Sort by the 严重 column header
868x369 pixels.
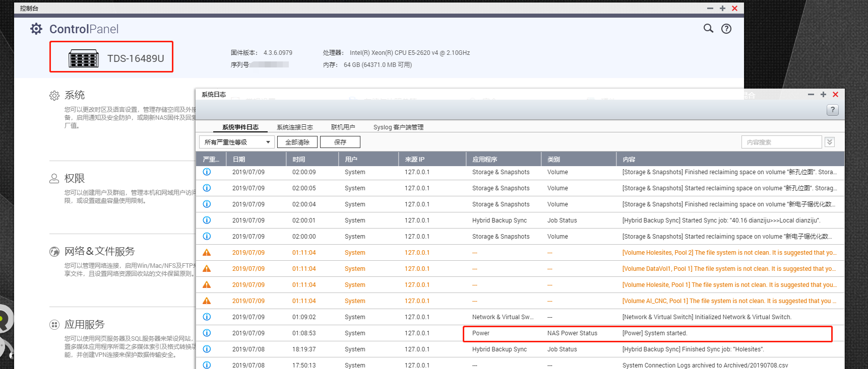[x=211, y=160]
